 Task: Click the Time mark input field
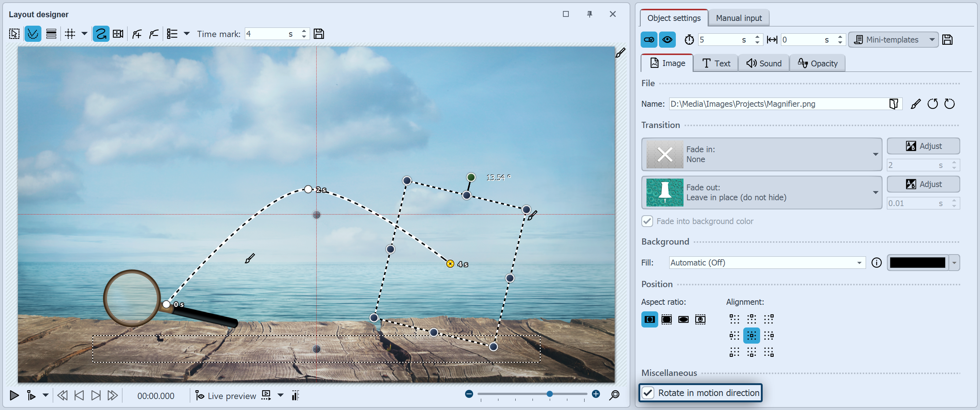click(270, 33)
